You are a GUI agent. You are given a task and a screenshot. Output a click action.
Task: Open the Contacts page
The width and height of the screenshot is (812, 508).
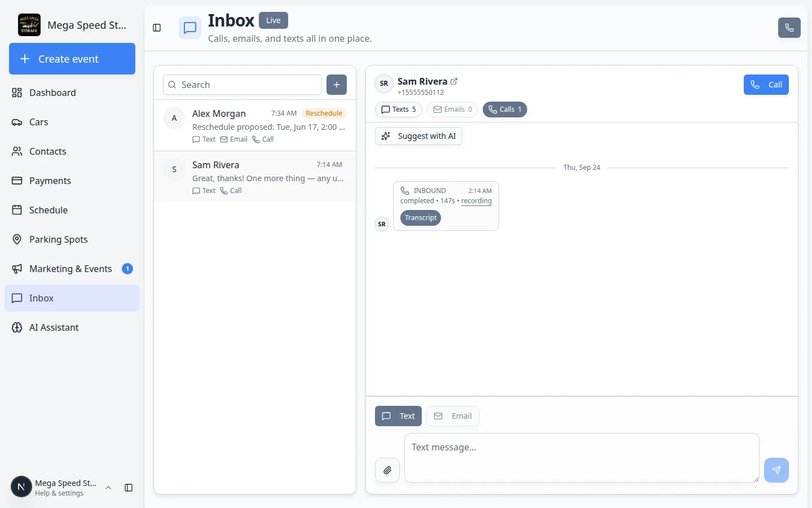72,151
